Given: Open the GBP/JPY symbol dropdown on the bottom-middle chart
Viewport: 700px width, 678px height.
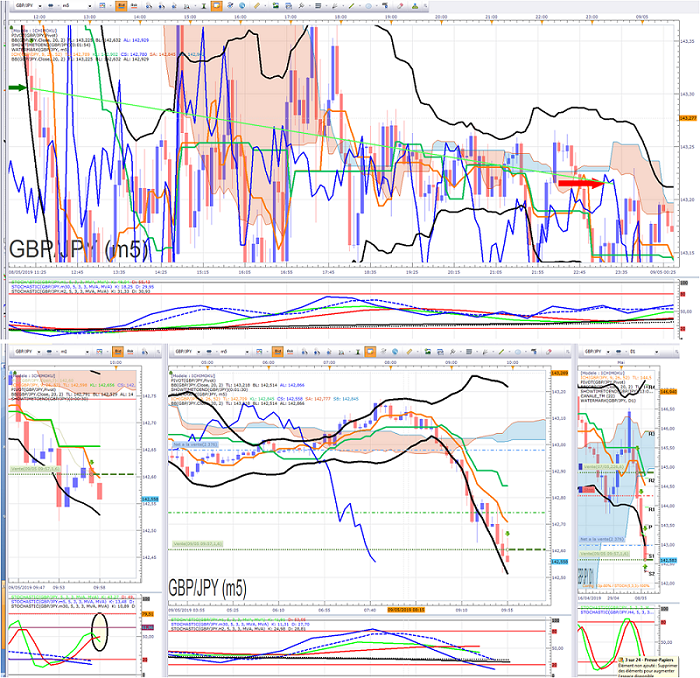Looking at the screenshot, I should (187, 352).
